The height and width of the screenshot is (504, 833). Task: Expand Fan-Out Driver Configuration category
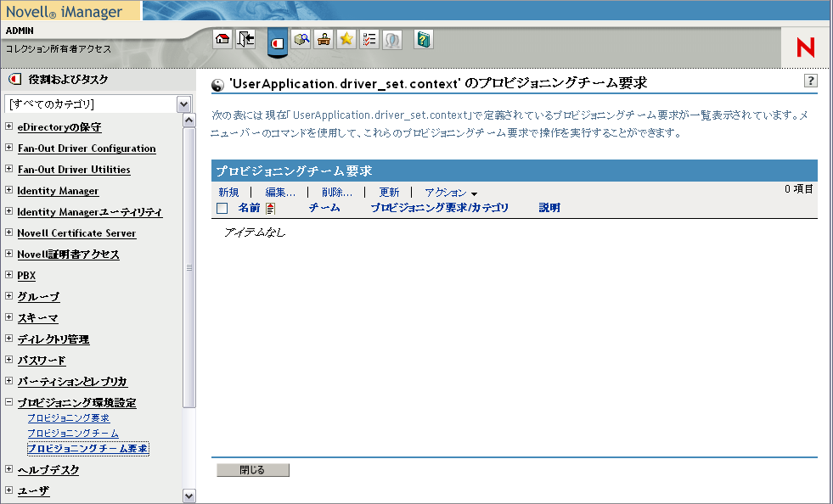click(9, 148)
